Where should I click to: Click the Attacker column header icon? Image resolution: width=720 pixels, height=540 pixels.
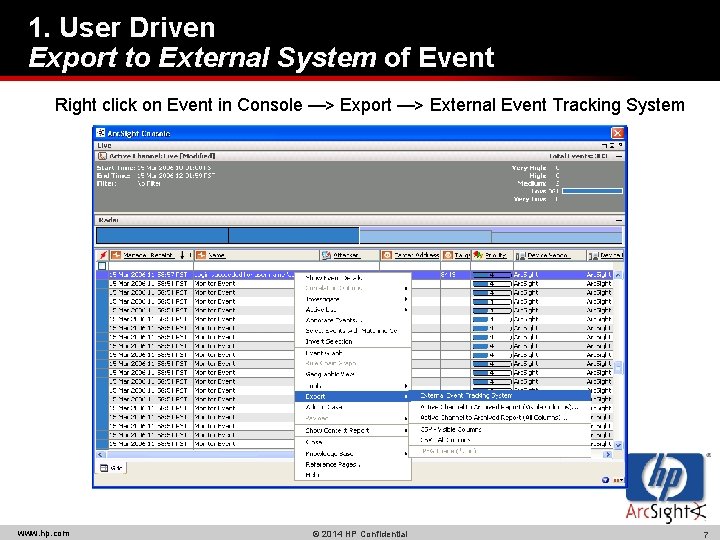click(x=326, y=255)
